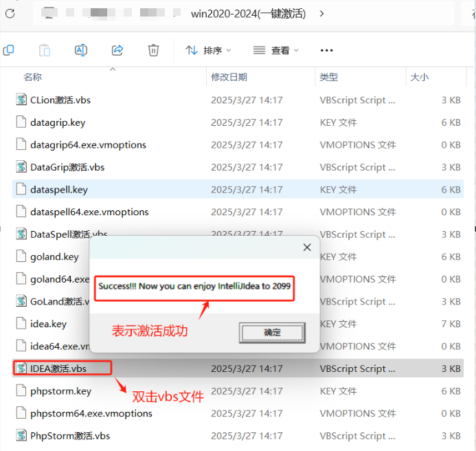Sort by 修改日期 column header
Image resolution: width=476 pixels, height=451 pixels.
click(229, 77)
